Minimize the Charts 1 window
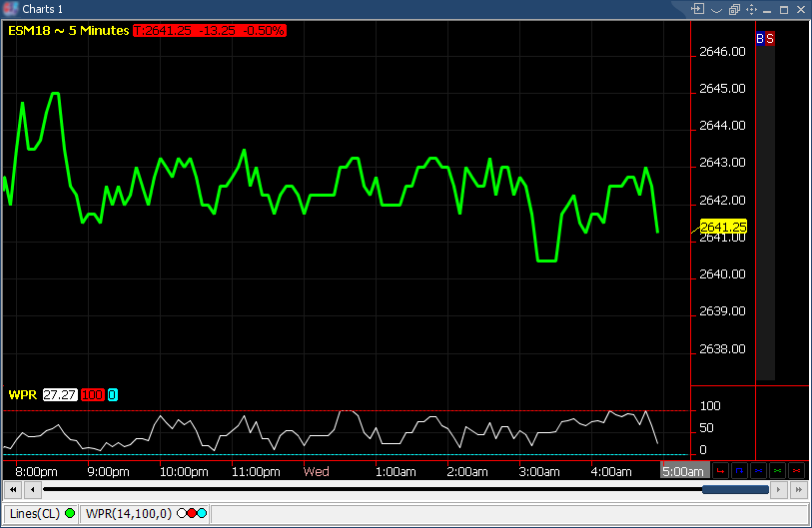The height and width of the screenshot is (528, 812). pyautogui.click(x=767, y=10)
